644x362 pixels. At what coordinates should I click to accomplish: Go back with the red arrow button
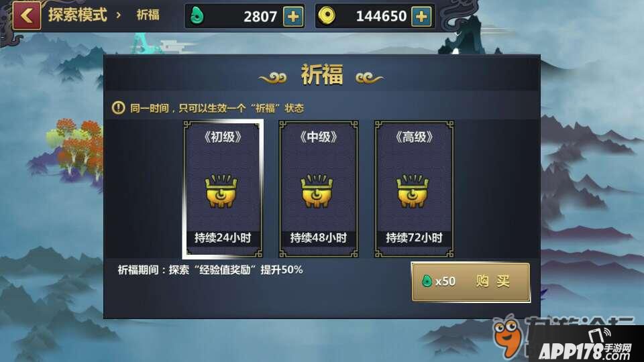coord(27,16)
